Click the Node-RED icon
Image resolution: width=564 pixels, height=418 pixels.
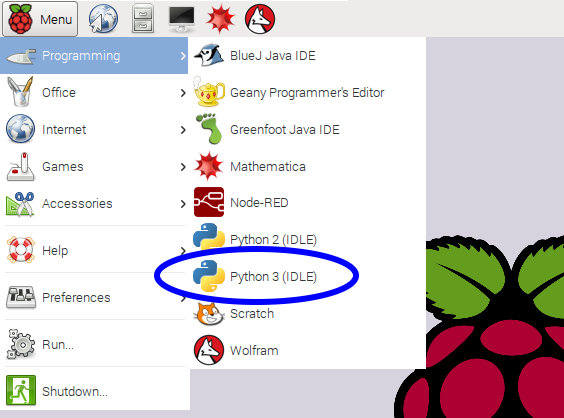(x=209, y=202)
